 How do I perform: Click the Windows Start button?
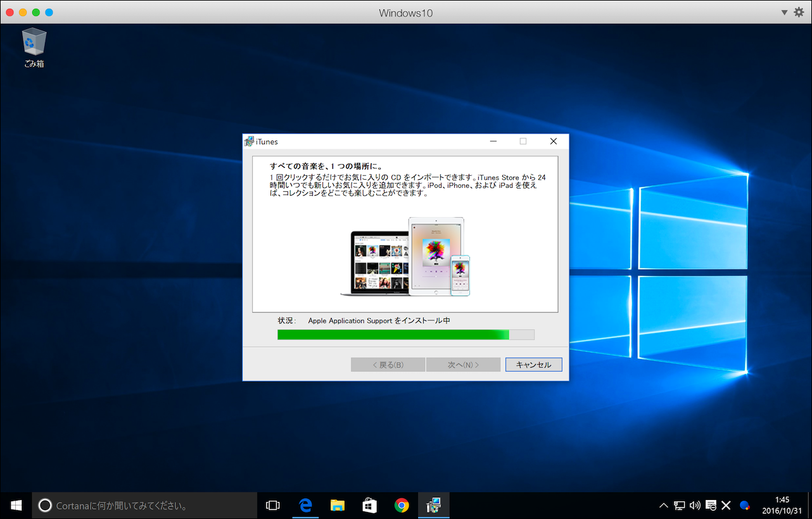click(16, 505)
